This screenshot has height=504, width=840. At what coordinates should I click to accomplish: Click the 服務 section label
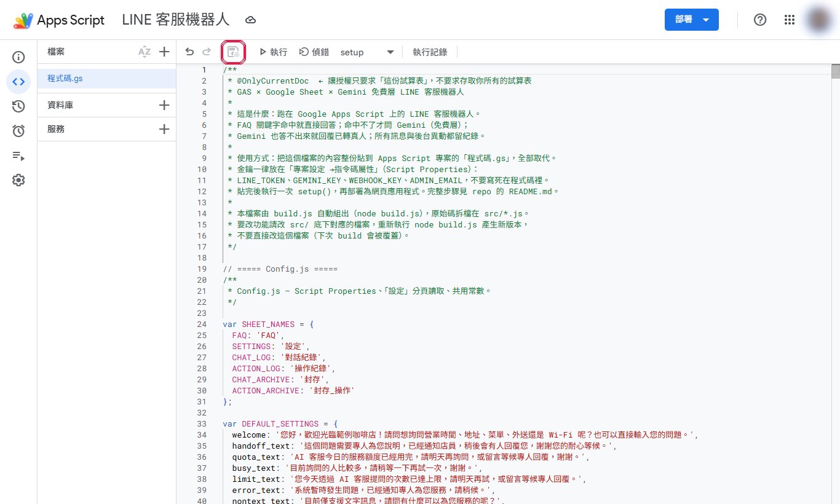click(56, 129)
